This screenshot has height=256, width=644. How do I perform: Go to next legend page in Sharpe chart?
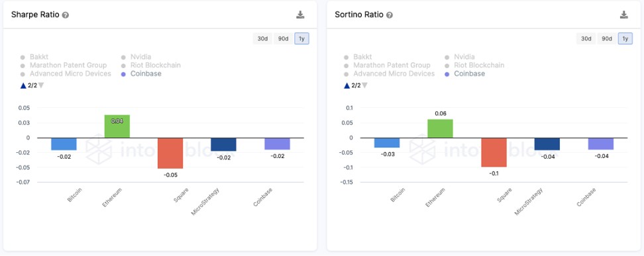tap(41, 85)
